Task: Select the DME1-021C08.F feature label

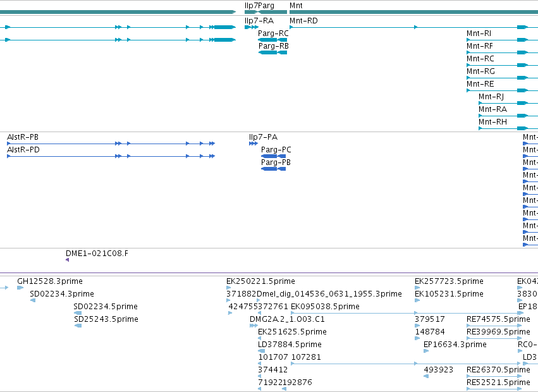Action: 97,254
